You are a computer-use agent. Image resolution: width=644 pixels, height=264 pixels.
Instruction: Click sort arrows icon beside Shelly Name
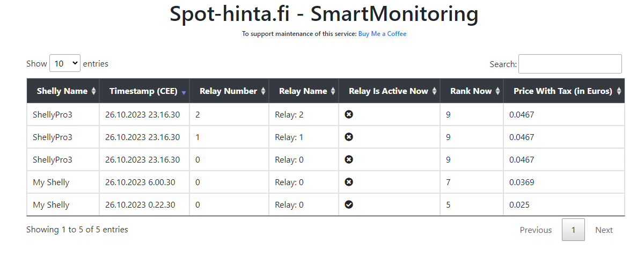94,91
